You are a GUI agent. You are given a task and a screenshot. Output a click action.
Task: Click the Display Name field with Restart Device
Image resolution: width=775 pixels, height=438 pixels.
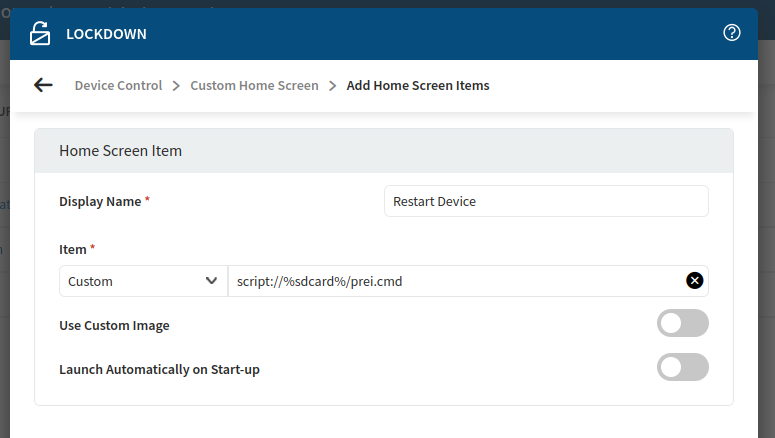(x=545, y=201)
